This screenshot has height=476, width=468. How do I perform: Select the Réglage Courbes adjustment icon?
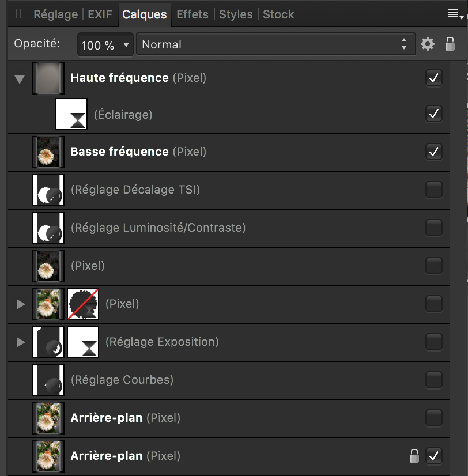(x=48, y=380)
